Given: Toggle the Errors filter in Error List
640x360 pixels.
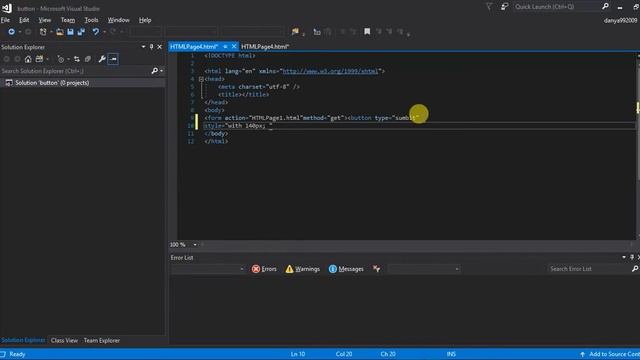Looking at the screenshot, I should tap(264, 269).
